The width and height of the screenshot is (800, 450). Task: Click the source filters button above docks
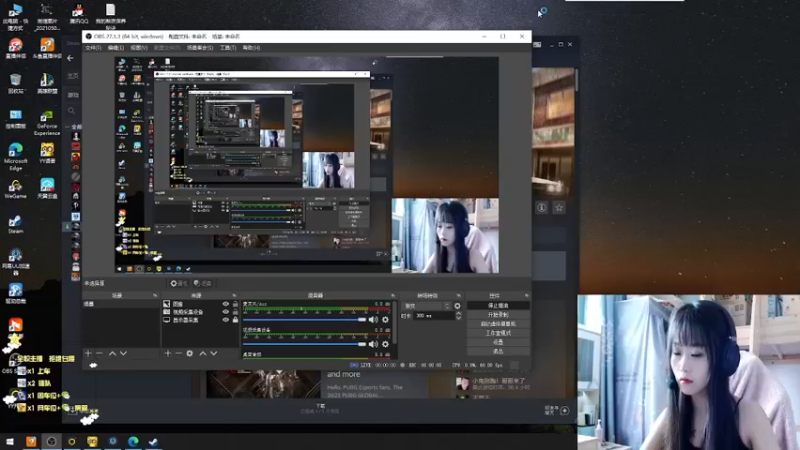(x=203, y=284)
